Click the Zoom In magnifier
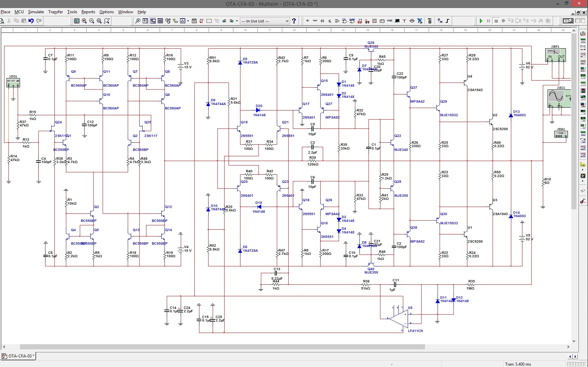Image resolution: width=588 pixels, height=367 pixels. 84,21
